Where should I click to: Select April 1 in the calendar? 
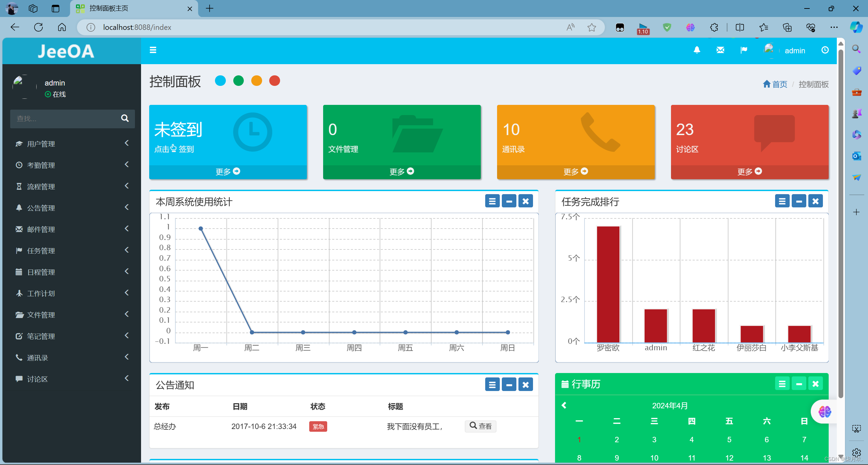point(579,439)
